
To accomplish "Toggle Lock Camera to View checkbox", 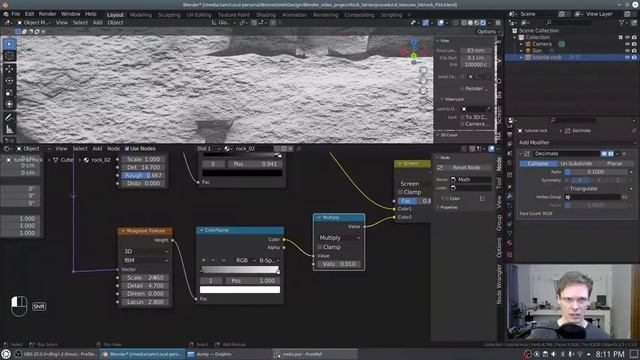I will tap(462, 124).
